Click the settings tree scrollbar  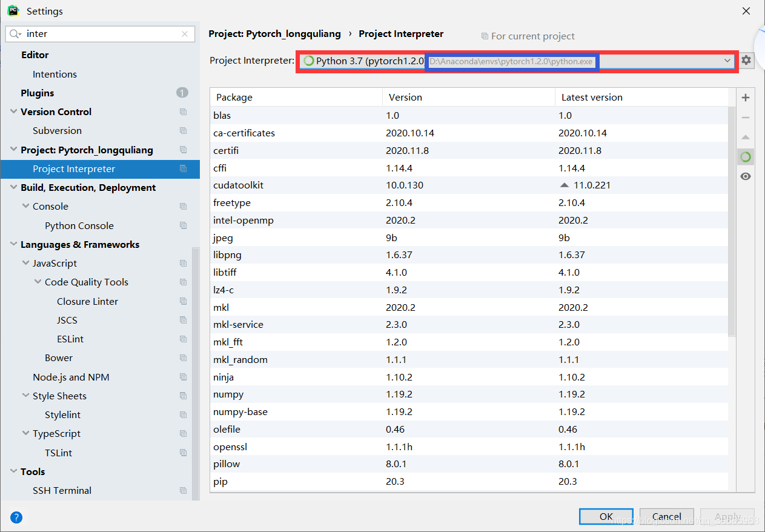(196, 373)
